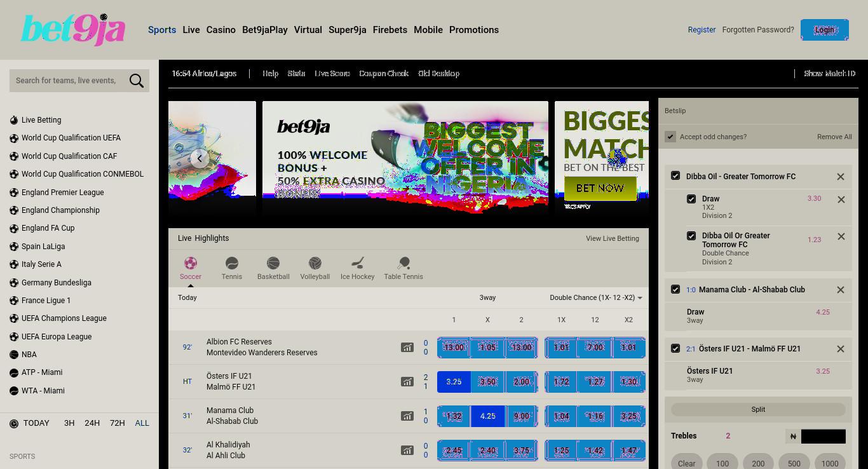This screenshot has width=868, height=469.
Task: Open Bet9jaPlay in top navigation
Action: tap(265, 30)
